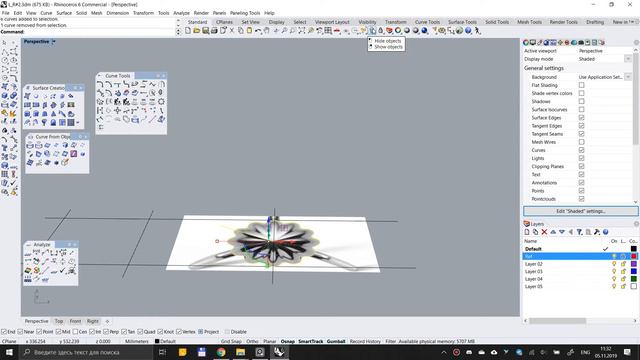Click the New file icon in Standard toolbar
This screenshot has width=640, height=360.
pos(188,31)
